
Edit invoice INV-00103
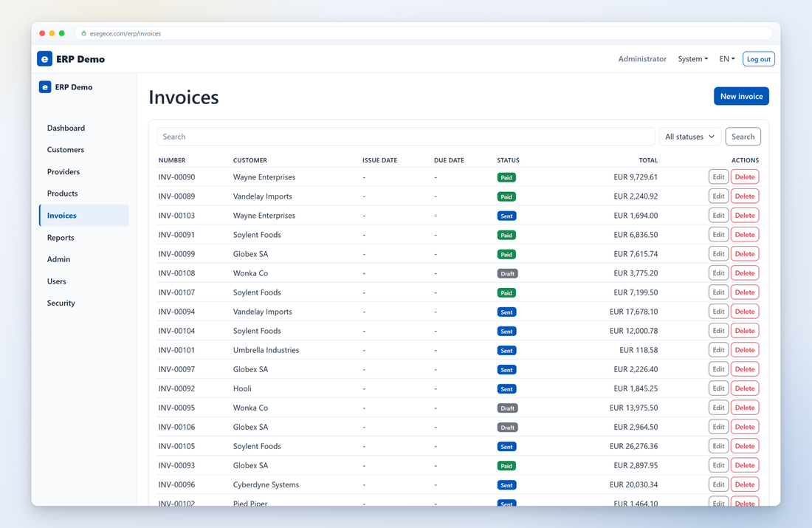point(718,216)
